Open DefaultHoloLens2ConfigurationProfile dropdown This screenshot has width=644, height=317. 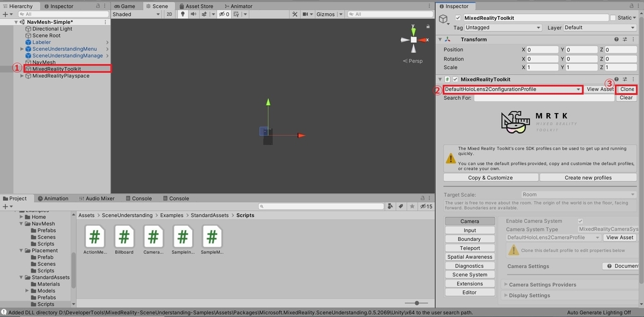(513, 89)
